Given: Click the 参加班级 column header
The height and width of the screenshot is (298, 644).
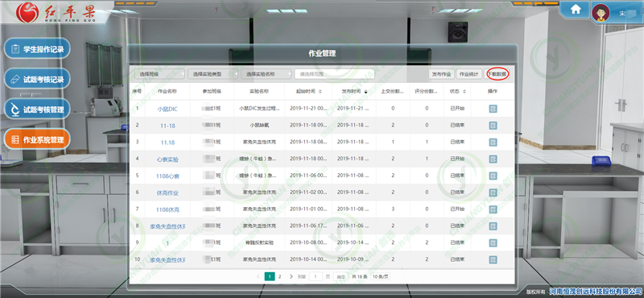Looking at the screenshot, I should [212, 91].
